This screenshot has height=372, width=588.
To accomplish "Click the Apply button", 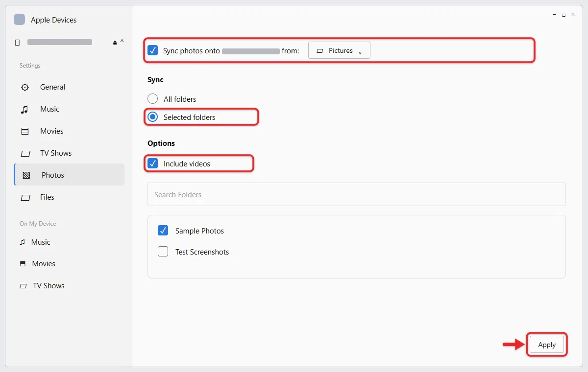I will pyautogui.click(x=547, y=345).
